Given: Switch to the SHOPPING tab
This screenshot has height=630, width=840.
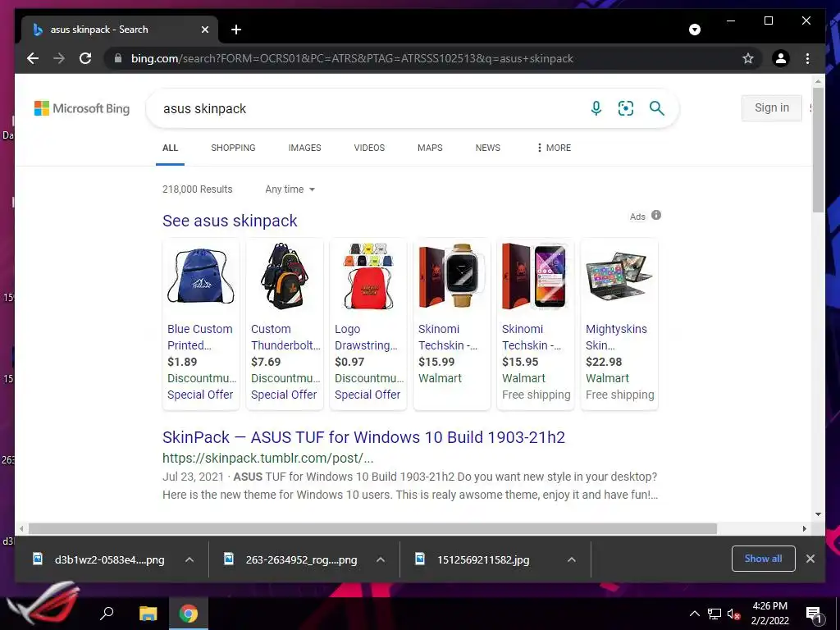Looking at the screenshot, I should pyautogui.click(x=233, y=148).
